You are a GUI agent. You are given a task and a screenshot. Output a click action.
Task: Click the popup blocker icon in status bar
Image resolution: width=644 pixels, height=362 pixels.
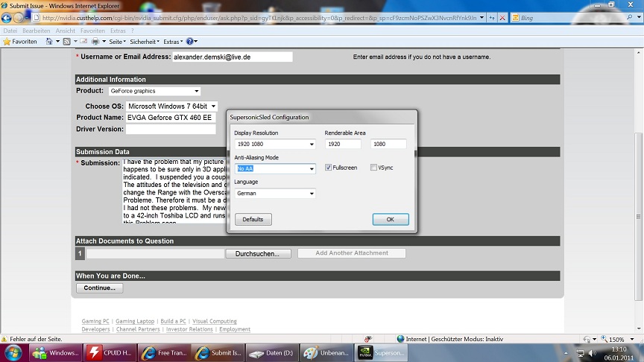[368, 339]
